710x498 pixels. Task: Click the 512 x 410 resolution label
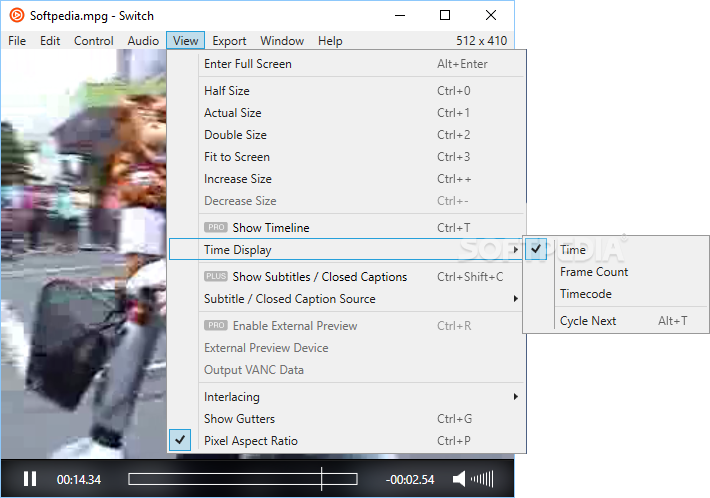coord(481,41)
